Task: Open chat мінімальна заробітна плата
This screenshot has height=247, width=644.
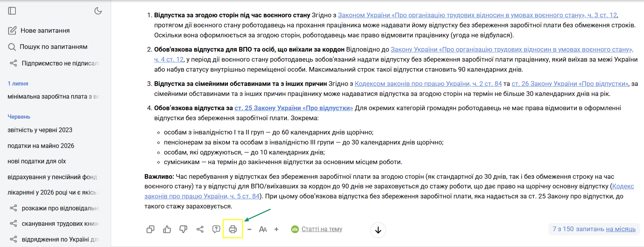Action: [53, 96]
